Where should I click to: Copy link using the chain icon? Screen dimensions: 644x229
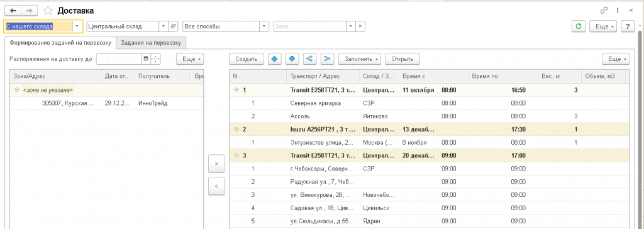[604, 10]
